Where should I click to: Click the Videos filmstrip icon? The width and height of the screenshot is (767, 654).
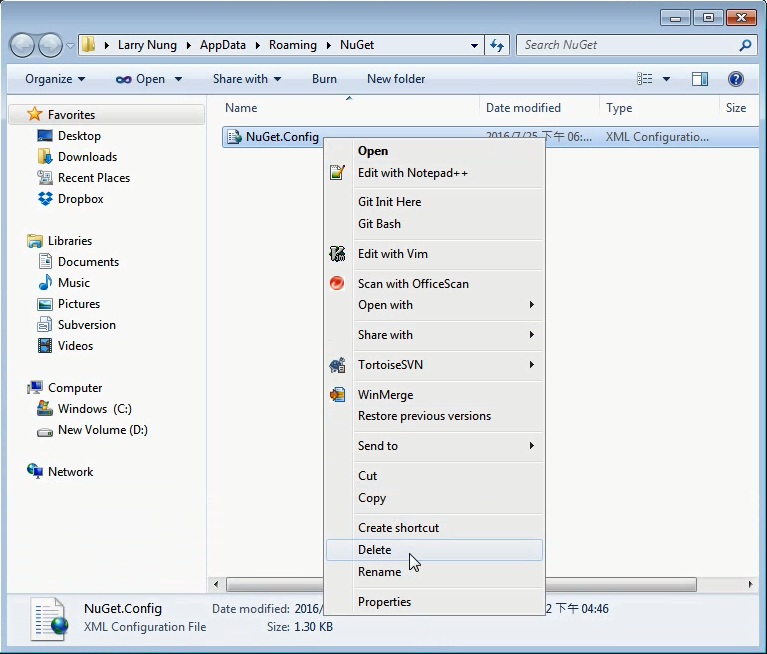pyautogui.click(x=45, y=345)
